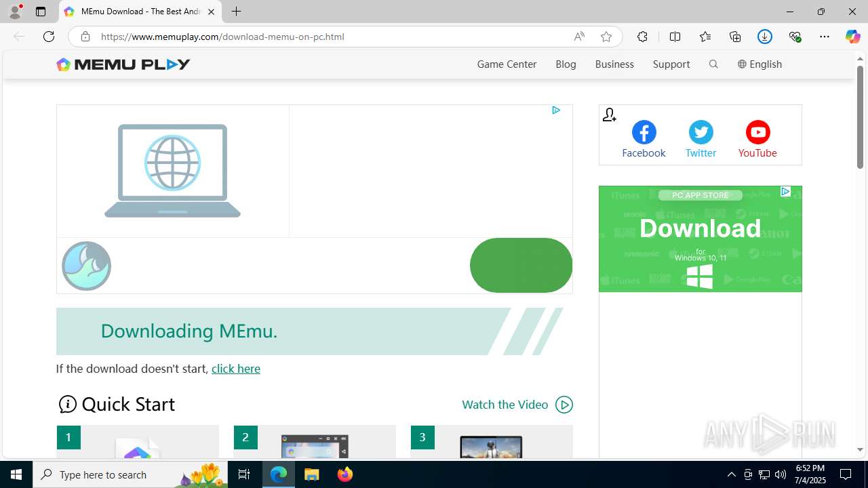Screen dimensions: 868x488
Task: Toggle split screen view
Action: pos(675,37)
